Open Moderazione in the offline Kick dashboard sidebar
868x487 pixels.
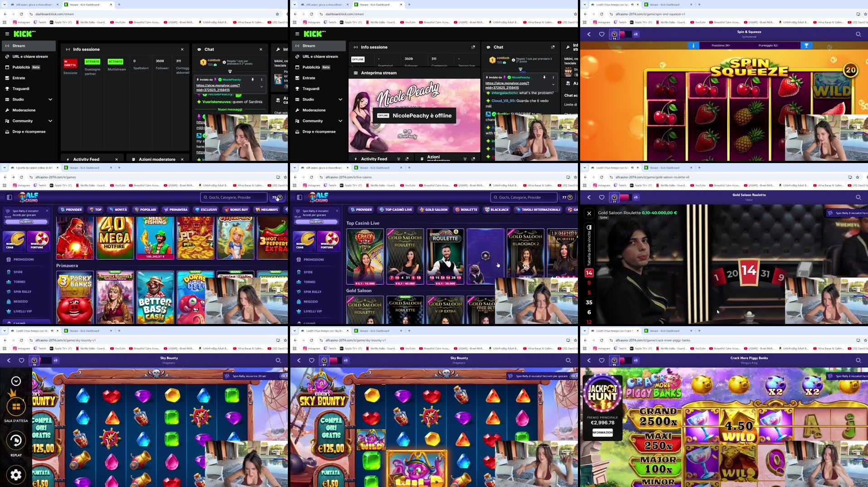pyautogui.click(x=314, y=110)
